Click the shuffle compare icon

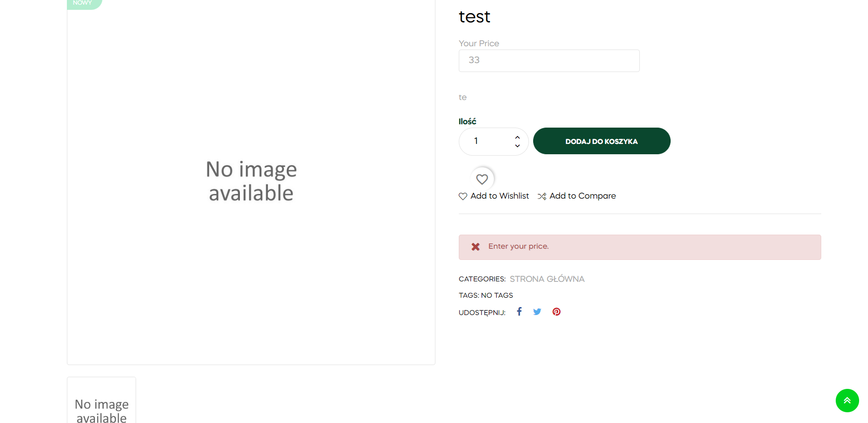tap(542, 196)
